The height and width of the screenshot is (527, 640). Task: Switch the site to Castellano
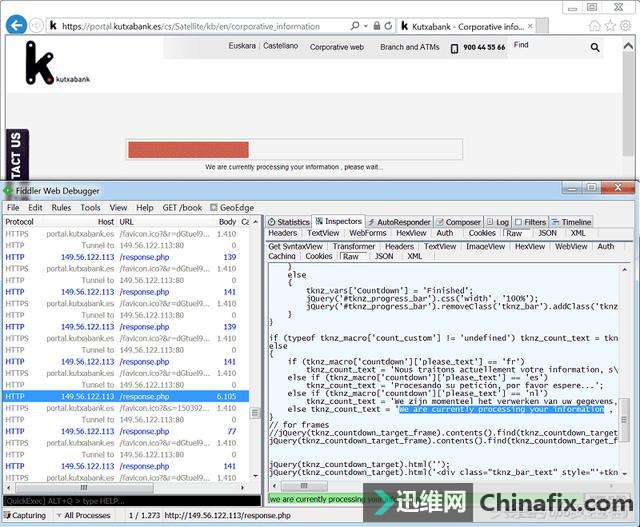point(280,46)
